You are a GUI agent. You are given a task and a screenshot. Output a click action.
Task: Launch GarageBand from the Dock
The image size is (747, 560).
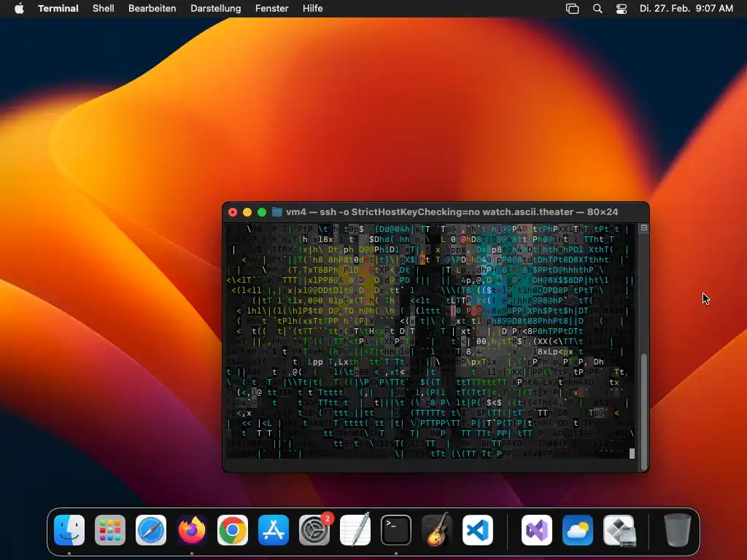click(x=437, y=530)
